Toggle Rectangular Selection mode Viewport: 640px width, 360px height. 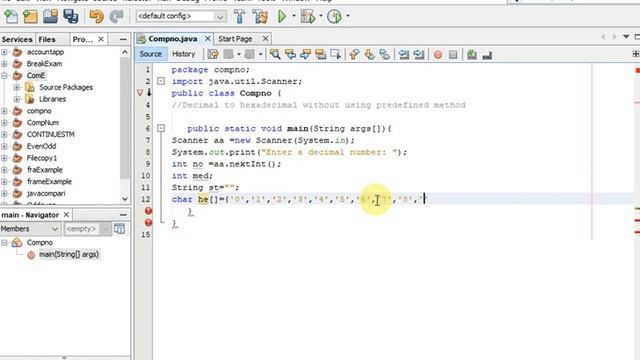point(336,54)
